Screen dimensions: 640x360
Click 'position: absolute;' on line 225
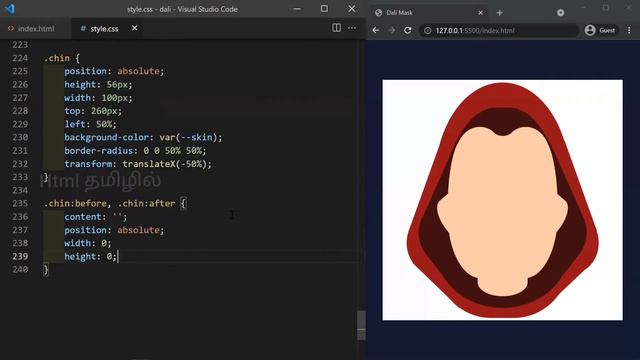pos(114,71)
